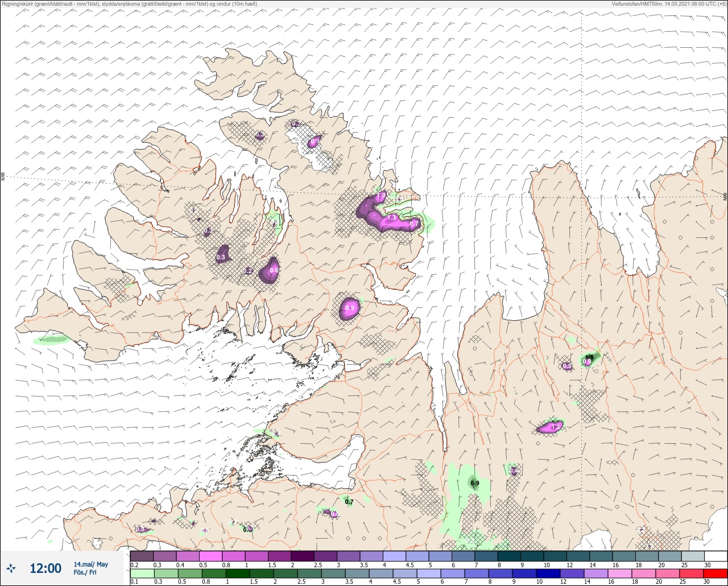728x586 pixels.
Task: Click the 1.3 snowfall value on map
Action: (x=391, y=217)
